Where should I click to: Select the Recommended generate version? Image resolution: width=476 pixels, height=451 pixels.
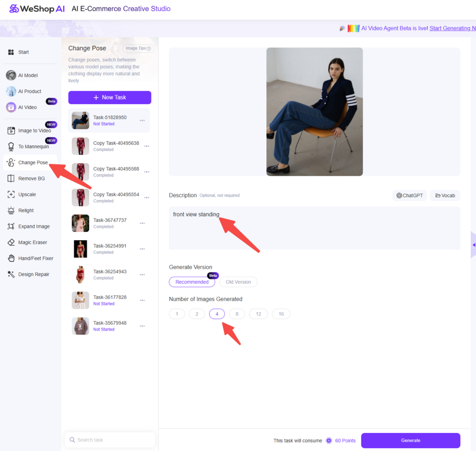click(x=192, y=282)
